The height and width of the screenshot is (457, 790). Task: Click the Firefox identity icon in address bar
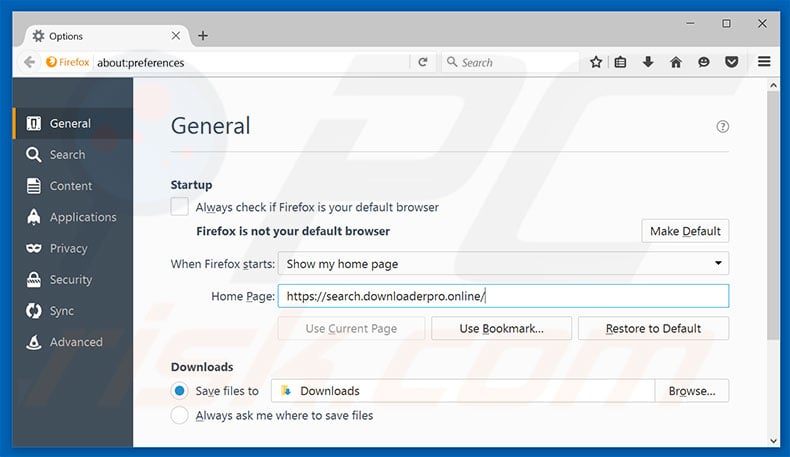click(x=51, y=62)
